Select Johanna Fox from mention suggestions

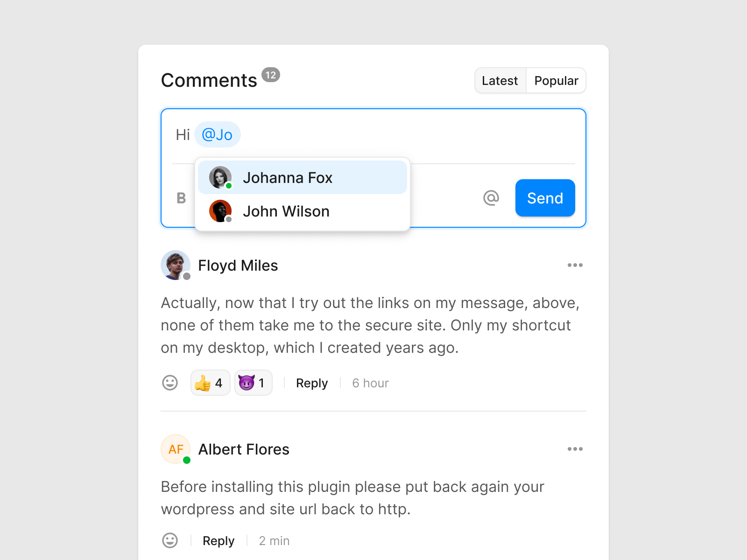(288, 177)
